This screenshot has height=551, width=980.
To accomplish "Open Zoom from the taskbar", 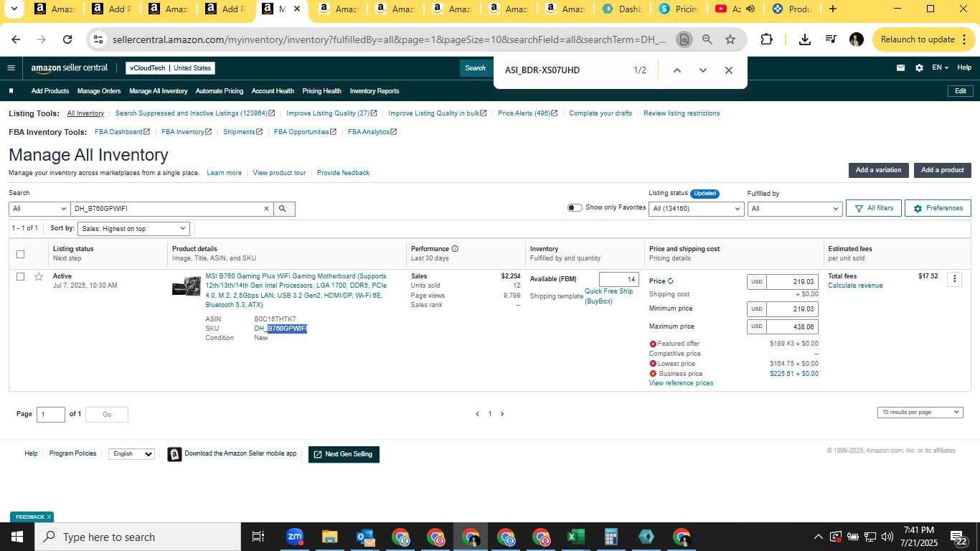I will (x=295, y=537).
